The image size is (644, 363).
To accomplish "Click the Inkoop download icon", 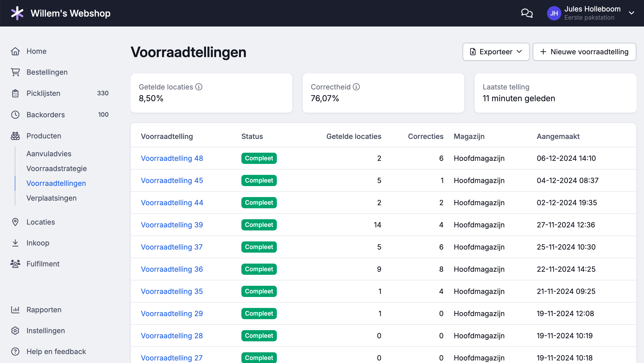I will click(x=15, y=243).
